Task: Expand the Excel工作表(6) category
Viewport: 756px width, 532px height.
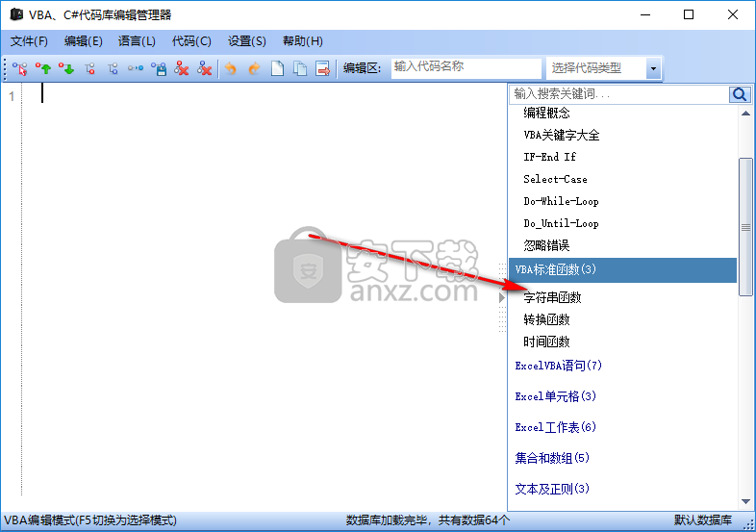Action: 555,427
